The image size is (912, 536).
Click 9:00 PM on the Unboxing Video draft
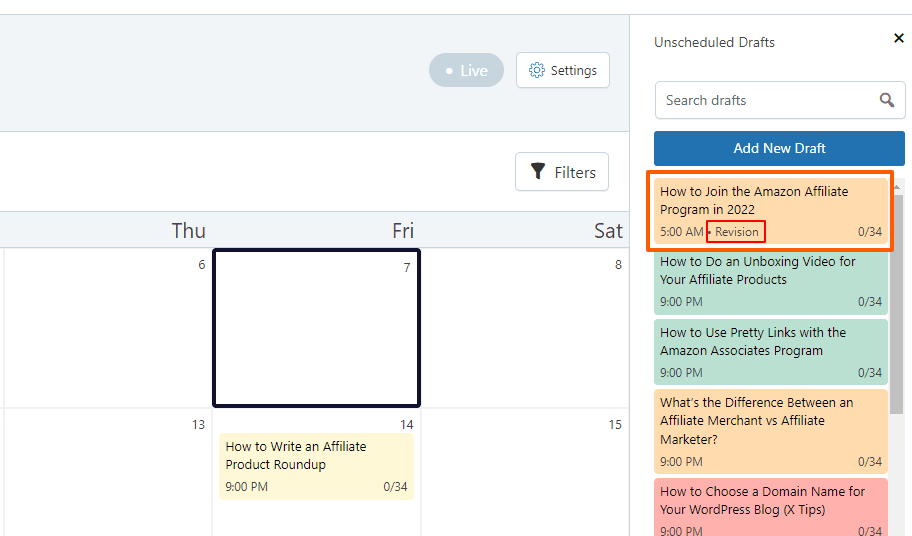[681, 302]
